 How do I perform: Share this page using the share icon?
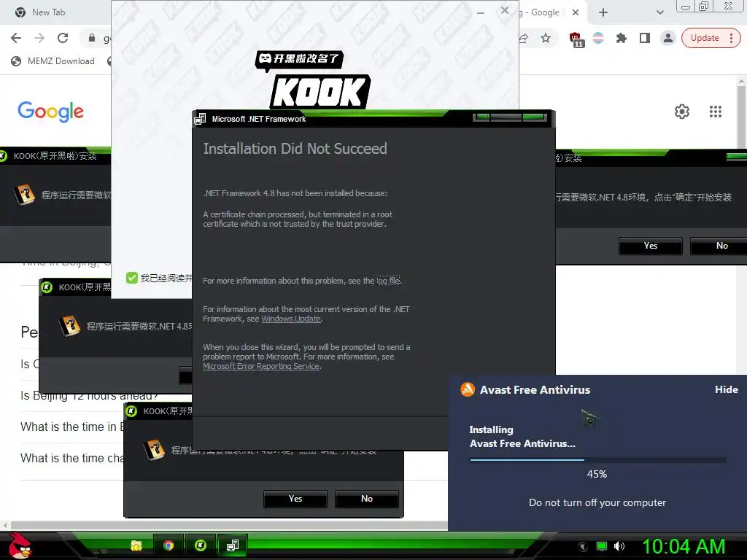pyautogui.click(x=524, y=38)
